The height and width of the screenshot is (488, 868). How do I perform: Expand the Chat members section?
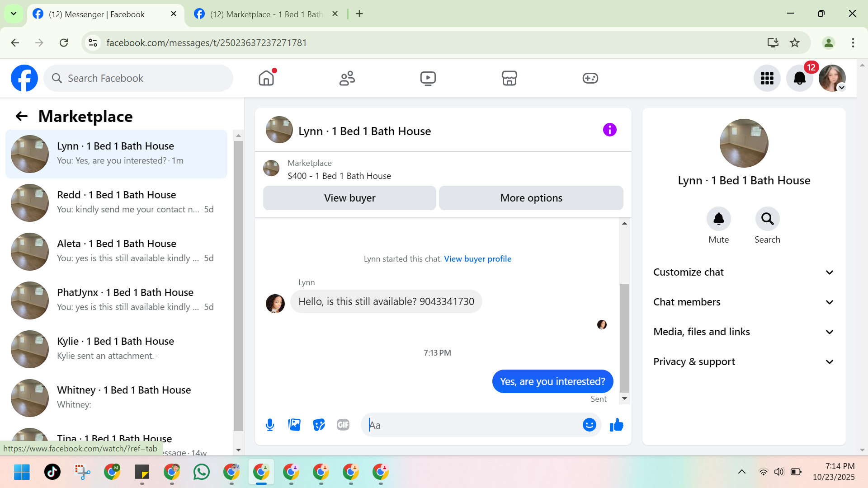744,302
